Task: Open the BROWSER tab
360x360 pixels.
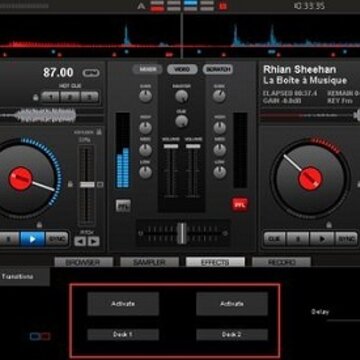Action: point(83,262)
